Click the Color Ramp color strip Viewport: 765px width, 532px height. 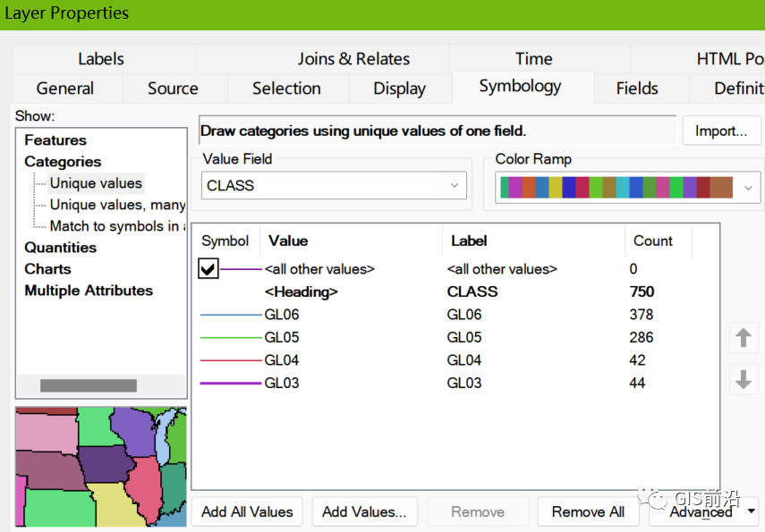coord(616,188)
